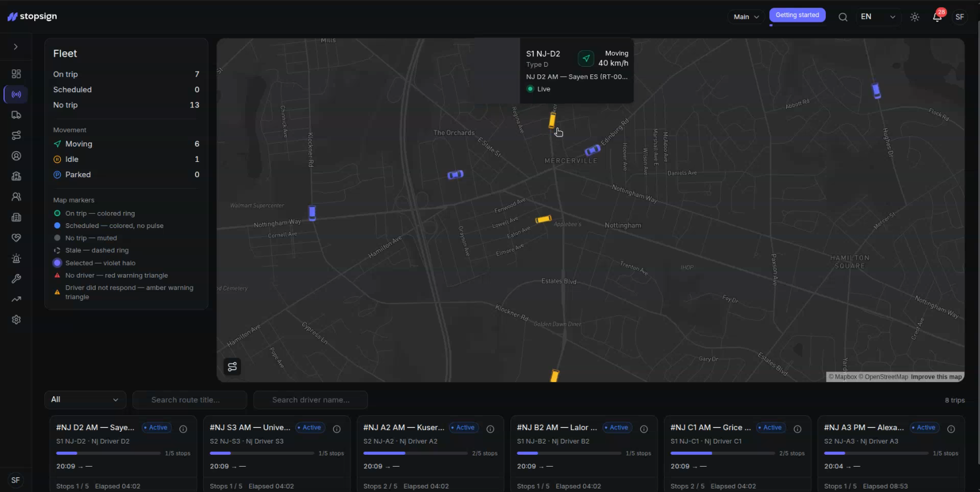The height and width of the screenshot is (492, 980).
Task: Click the Getting started button
Action: [x=797, y=15]
